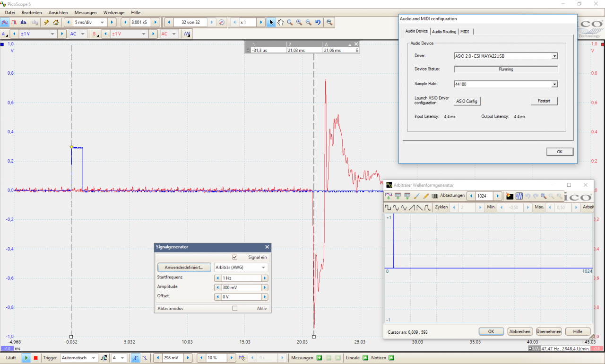Open the Ansichten menu
Viewport: 605px width, 364px height.
[x=58, y=12]
